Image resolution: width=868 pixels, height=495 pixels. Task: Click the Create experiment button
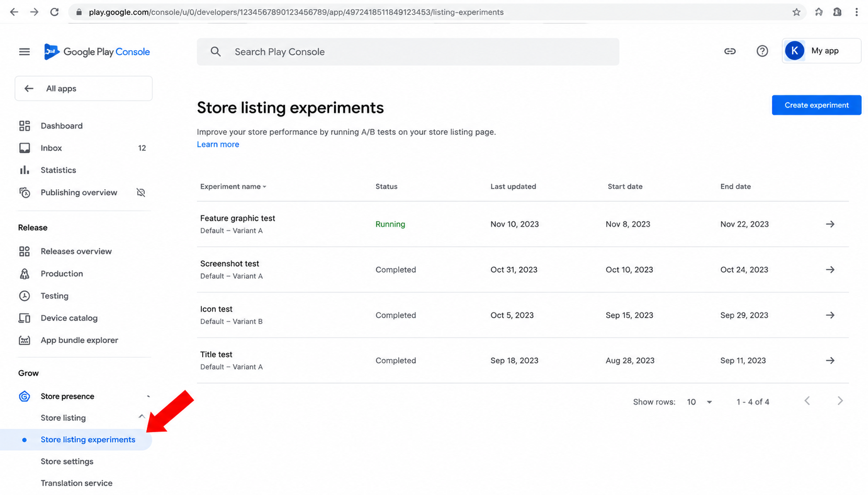coord(816,105)
